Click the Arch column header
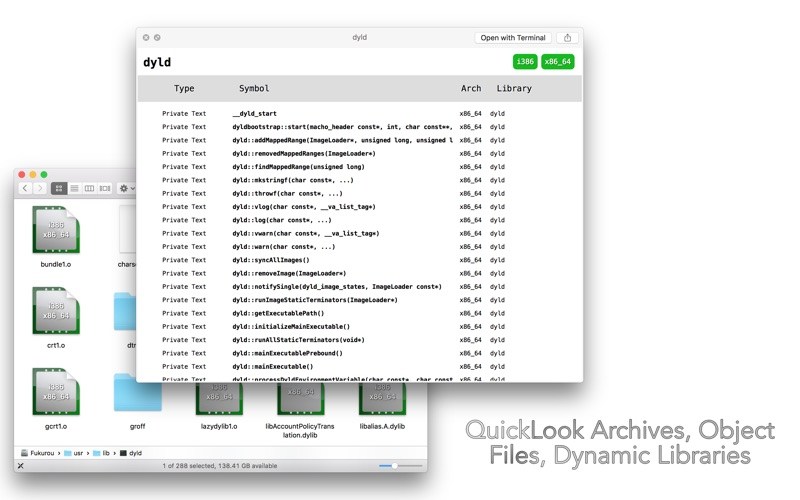800x500 pixels. (471, 88)
